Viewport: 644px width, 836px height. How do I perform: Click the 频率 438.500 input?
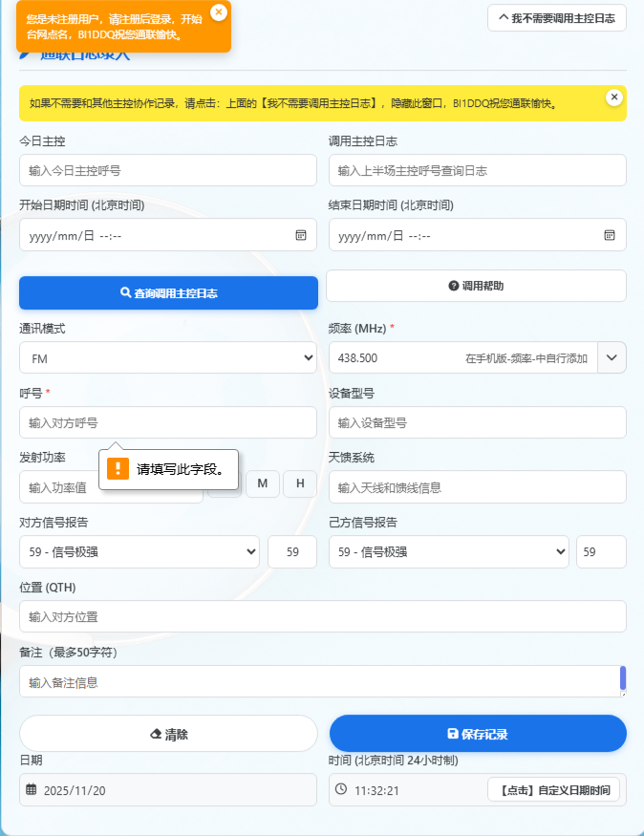pos(462,357)
